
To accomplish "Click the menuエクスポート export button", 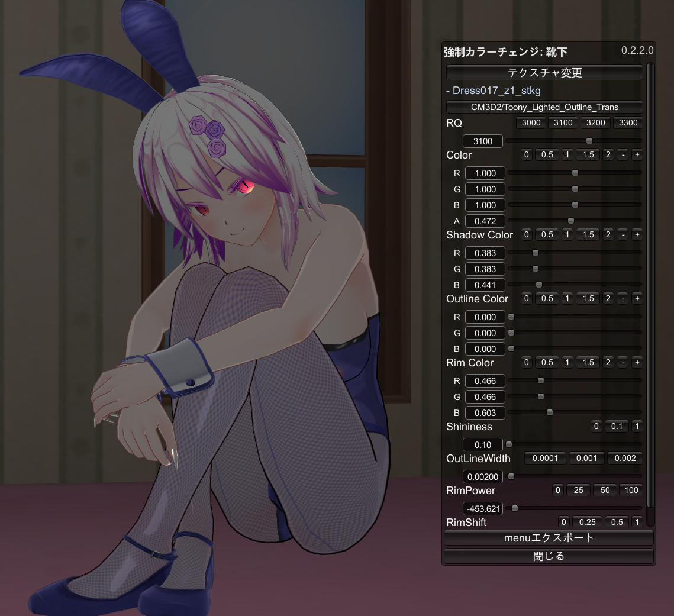I will click(x=547, y=538).
